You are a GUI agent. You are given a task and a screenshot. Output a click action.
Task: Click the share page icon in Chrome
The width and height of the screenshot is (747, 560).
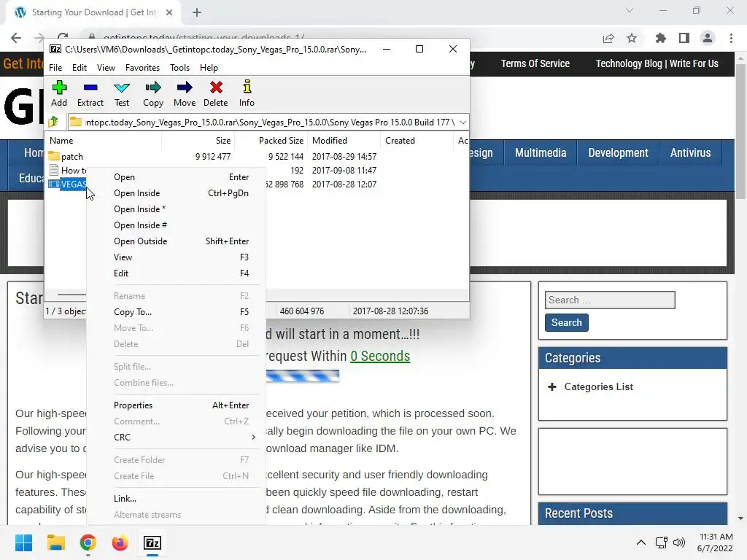pos(608,38)
